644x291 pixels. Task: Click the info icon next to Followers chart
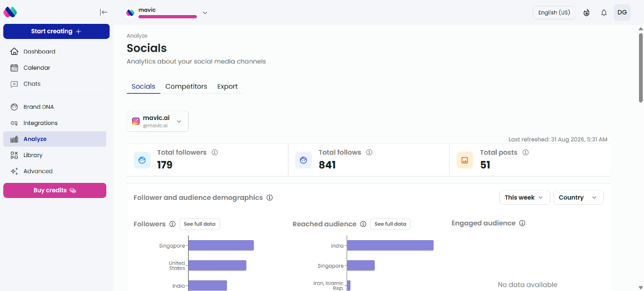172,224
